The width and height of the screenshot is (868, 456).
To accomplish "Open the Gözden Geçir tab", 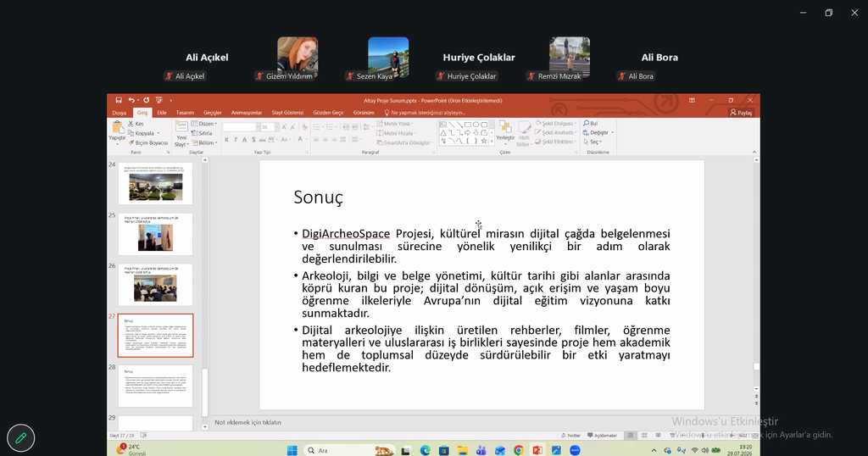I will tap(328, 113).
